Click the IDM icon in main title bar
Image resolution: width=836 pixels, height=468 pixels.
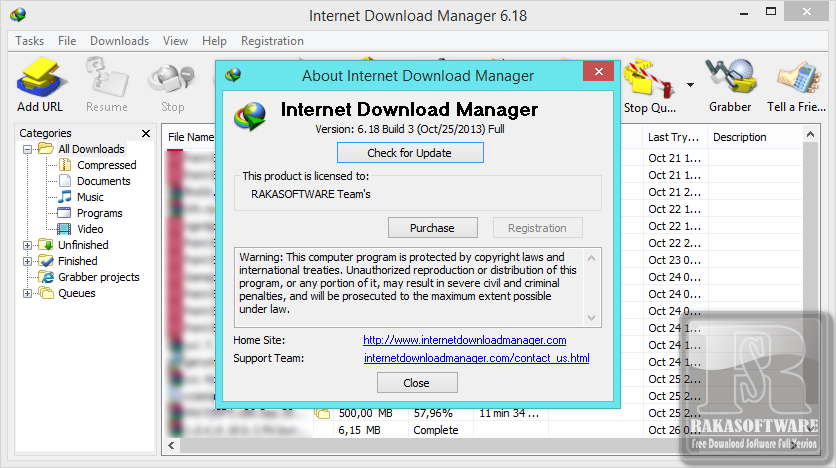(x=18, y=14)
